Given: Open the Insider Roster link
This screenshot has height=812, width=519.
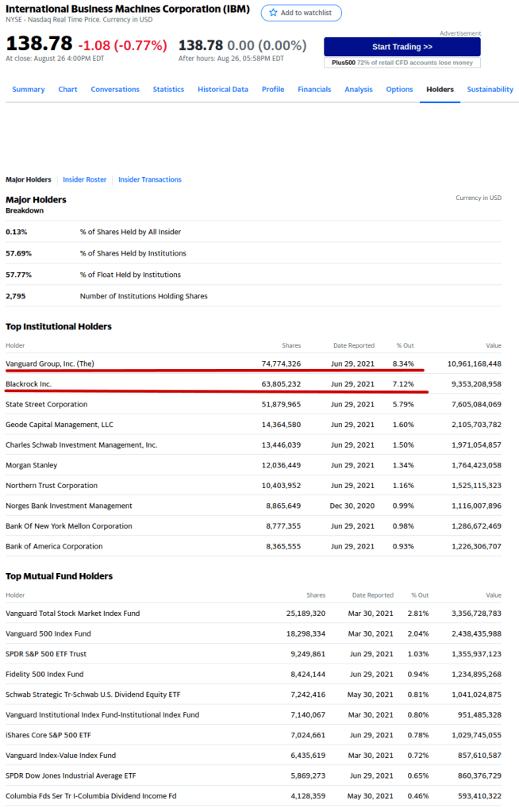Looking at the screenshot, I should (x=85, y=179).
